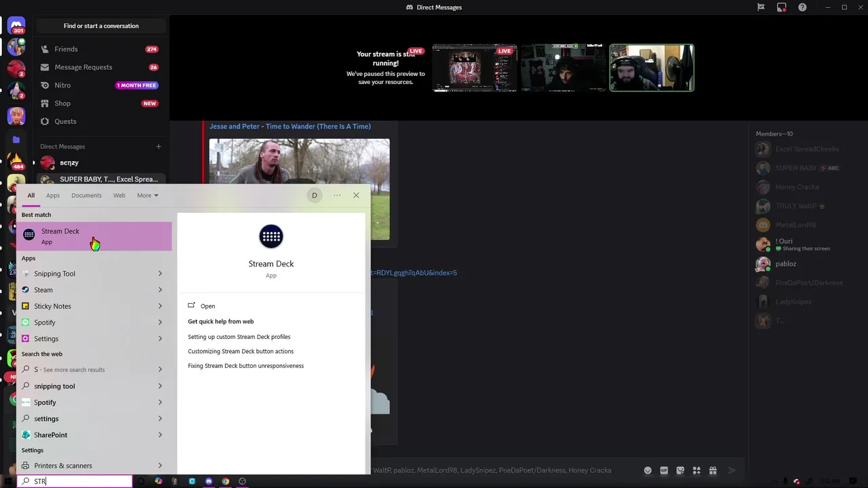Open Windows Start button

[8, 481]
